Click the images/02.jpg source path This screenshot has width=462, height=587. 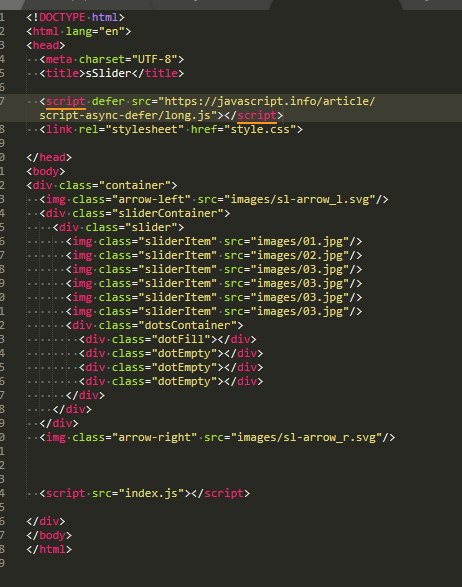tap(300, 255)
